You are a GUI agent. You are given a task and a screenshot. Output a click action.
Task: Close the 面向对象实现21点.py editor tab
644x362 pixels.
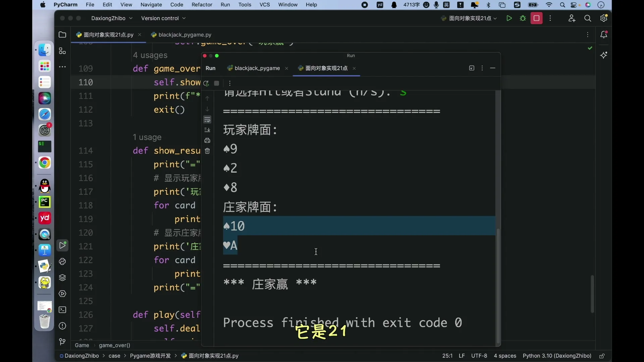[140, 35]
